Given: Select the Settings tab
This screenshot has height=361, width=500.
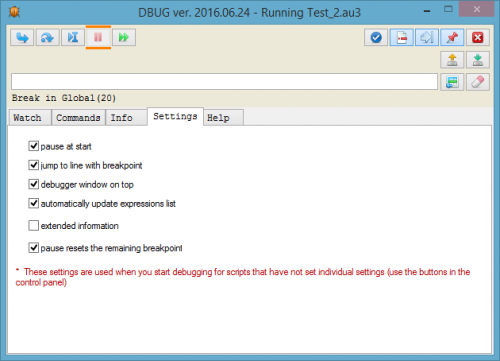Looking at the screenshot, I should click(175, 116).
